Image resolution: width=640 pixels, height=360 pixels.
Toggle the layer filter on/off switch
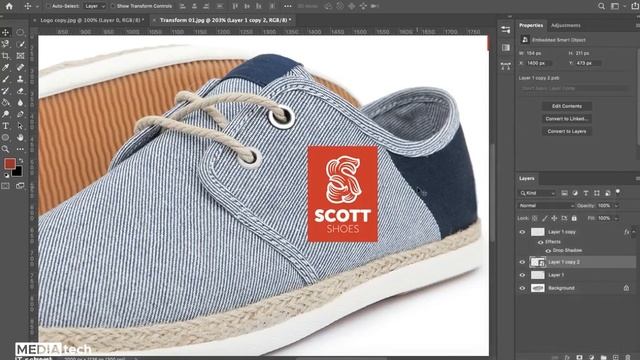click(618, 191)
